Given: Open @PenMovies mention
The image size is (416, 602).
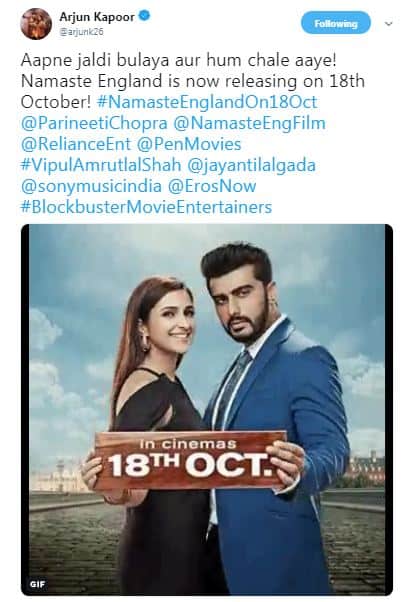Looking at the screenshot, I should click(189, 144).
